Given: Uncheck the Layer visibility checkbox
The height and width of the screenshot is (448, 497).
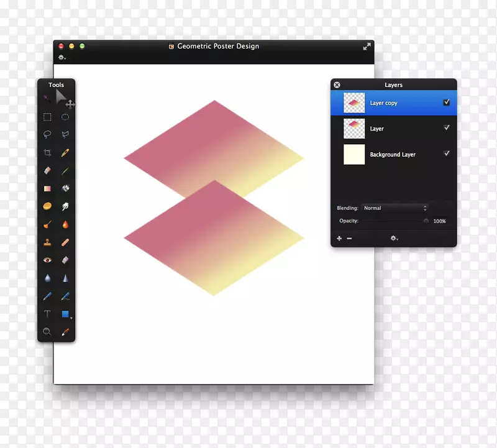Looking at the screenshot, I should pyautogui.click(x=445, y=128).
